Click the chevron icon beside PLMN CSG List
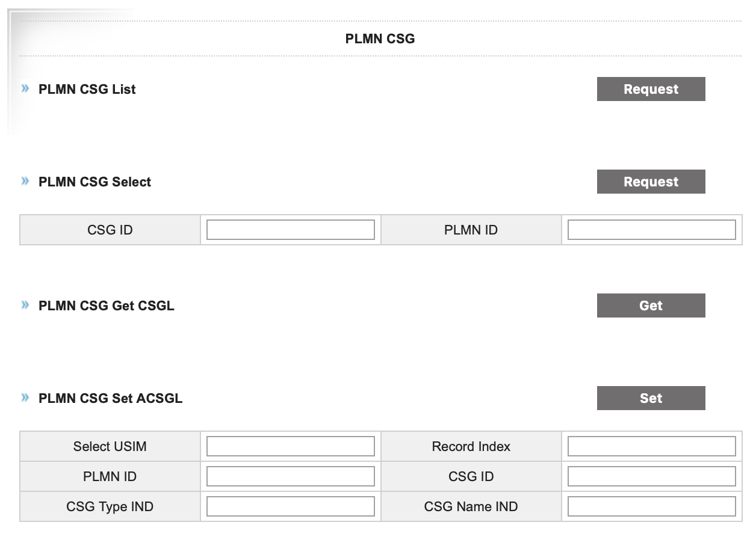 point(25,89)
